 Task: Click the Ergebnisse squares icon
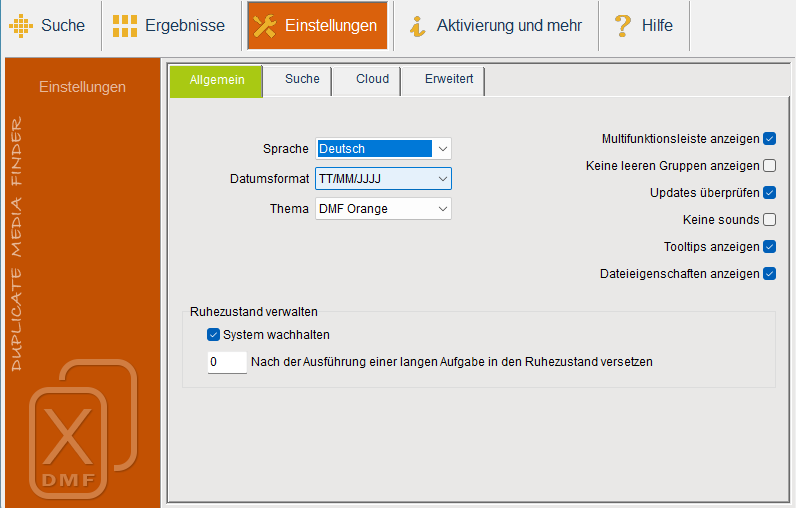[125, 26]
